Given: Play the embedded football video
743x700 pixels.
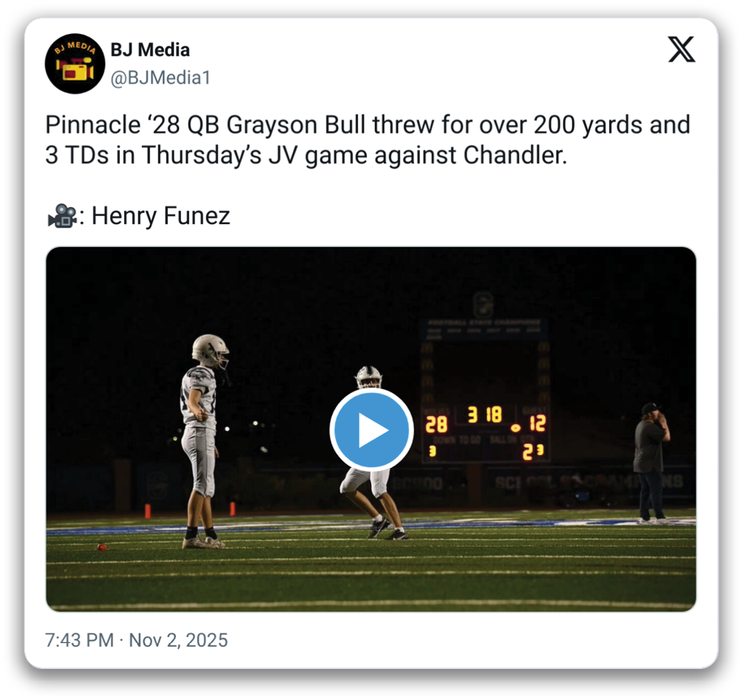Looking at the screenshot, I should click(x=370, y=430).
